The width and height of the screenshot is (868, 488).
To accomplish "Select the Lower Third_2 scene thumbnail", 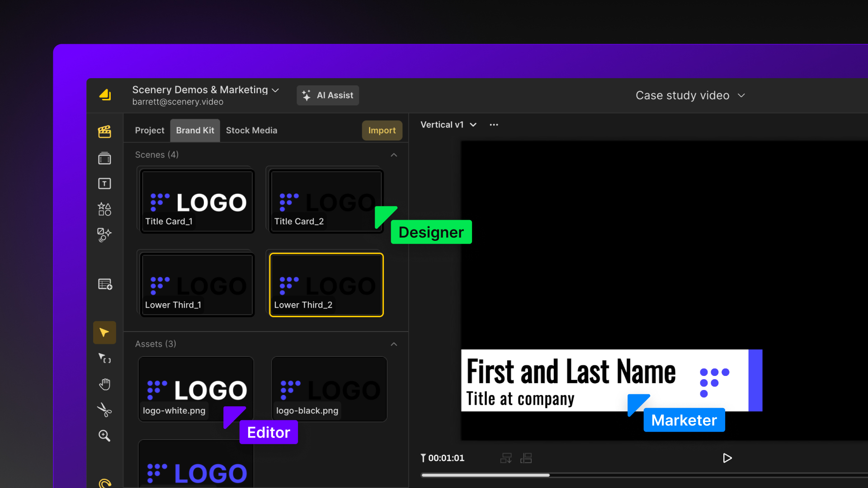I will [x=325, y=285].
